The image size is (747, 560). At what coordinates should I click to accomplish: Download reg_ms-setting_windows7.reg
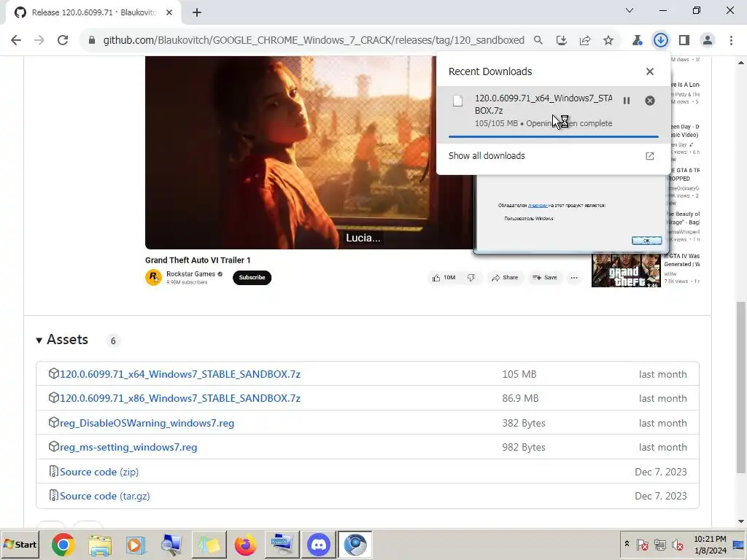pyautogui.click(x=128, y=447)
